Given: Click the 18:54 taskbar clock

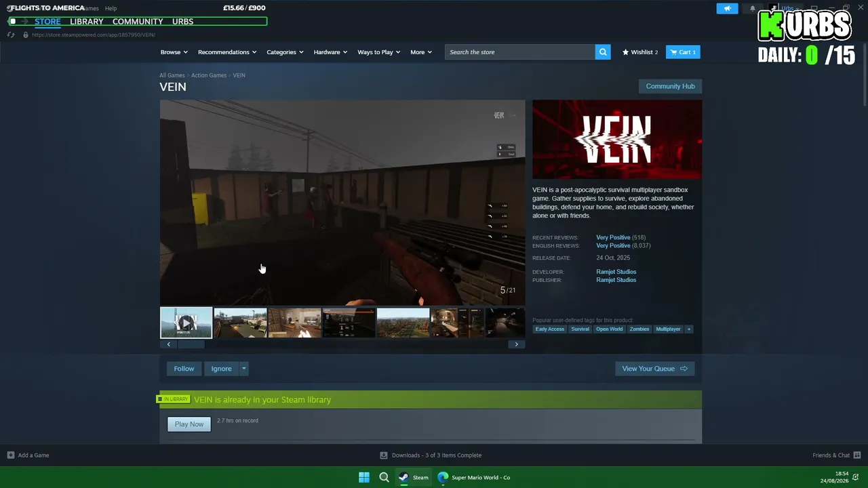Looking at the screenshot, I should coord(841,474).
